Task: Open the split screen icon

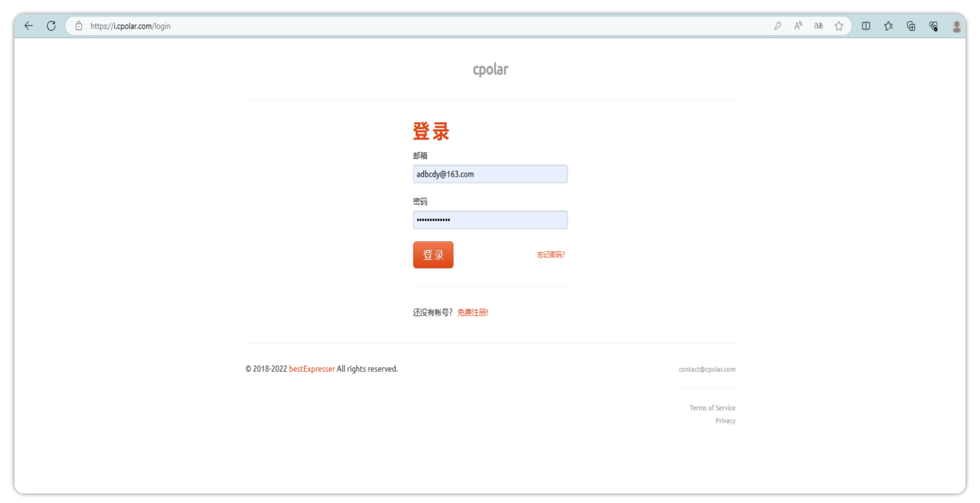Action: click(866, 26)
